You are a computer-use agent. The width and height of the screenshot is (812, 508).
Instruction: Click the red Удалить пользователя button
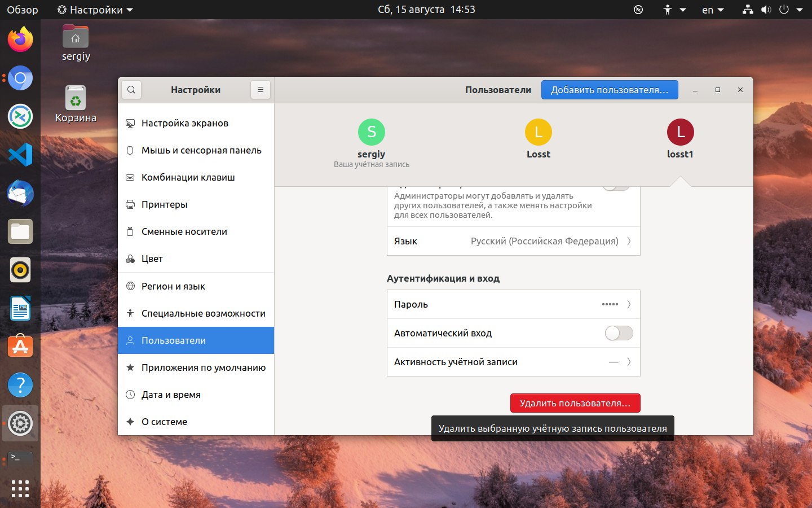(x=575, y=403)
